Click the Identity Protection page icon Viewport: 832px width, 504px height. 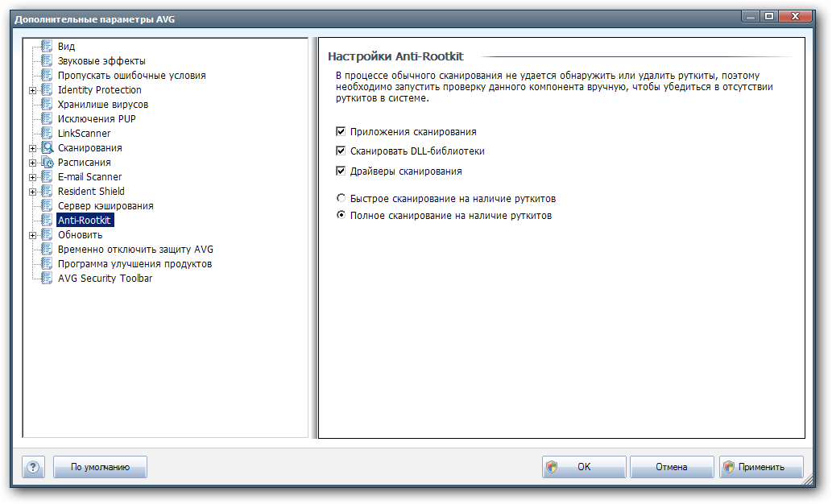(x=47, y=89)
